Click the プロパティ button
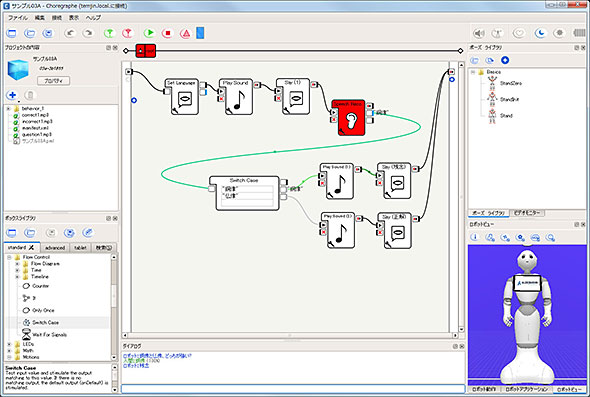Image resolution: width=590 pixels, height=397 pixels. (53, 81)
